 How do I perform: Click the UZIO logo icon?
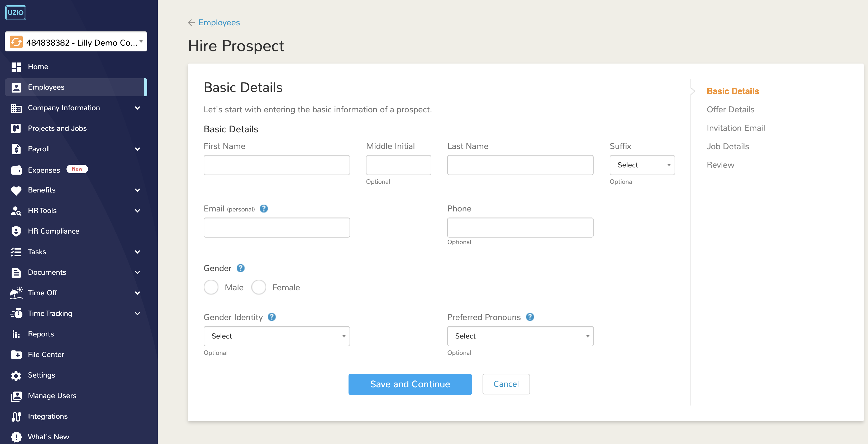point(16,13)
